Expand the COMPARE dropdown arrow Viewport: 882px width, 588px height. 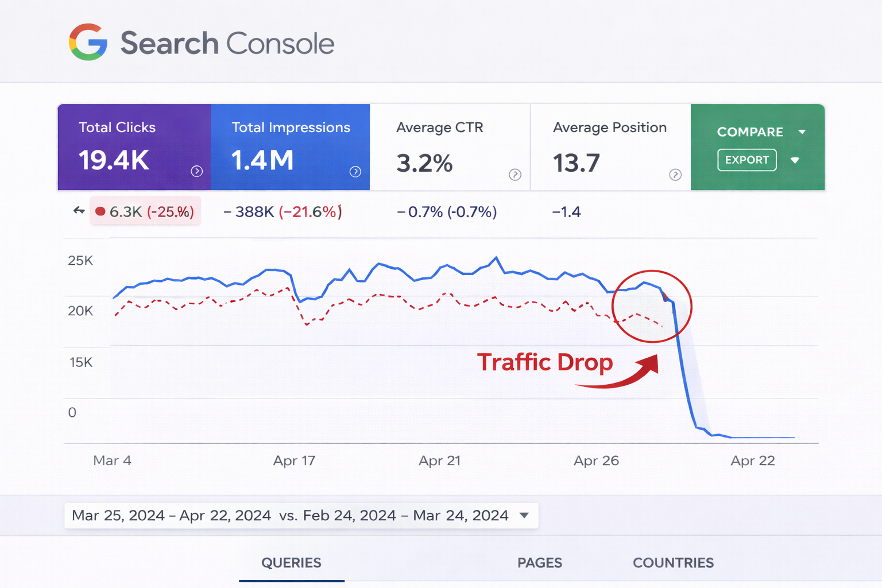point(802,132)
